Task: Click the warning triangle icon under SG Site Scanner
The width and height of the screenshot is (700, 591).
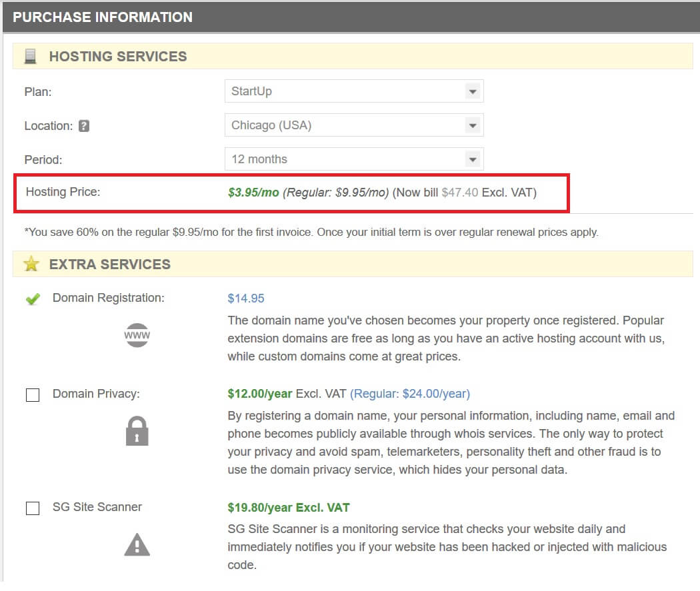Action: pyautogui.click(x=137, y=544)
